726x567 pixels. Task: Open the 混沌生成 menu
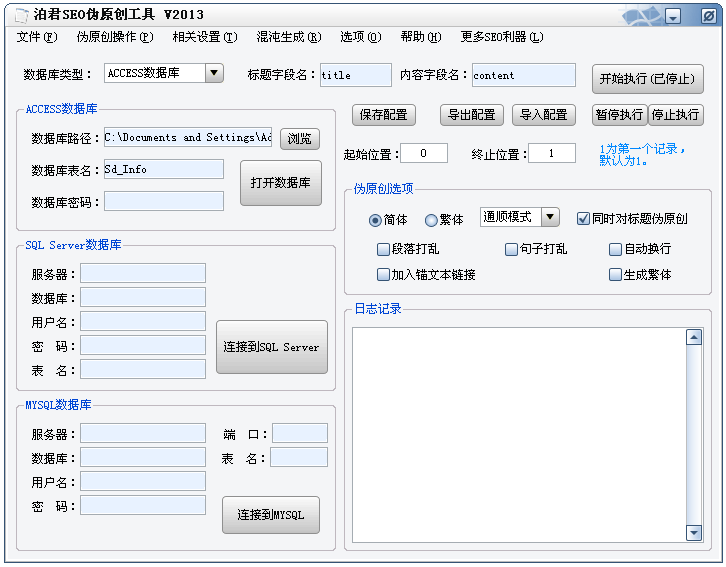[289, 37]
